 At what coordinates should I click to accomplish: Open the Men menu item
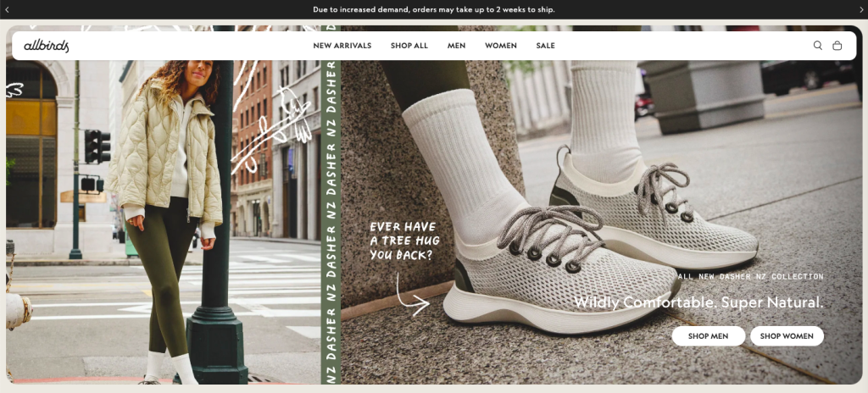pos(456,46)
